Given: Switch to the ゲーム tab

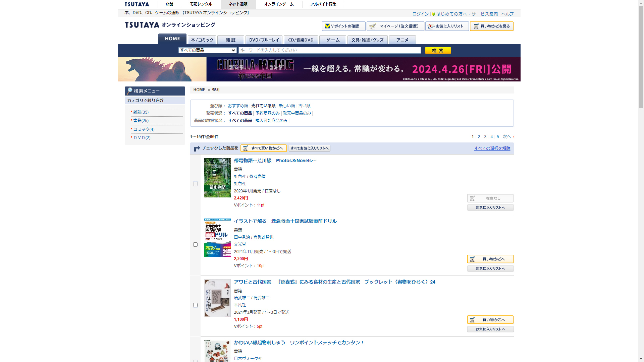Looking at the screenshot, I should [x=333, y=40].
